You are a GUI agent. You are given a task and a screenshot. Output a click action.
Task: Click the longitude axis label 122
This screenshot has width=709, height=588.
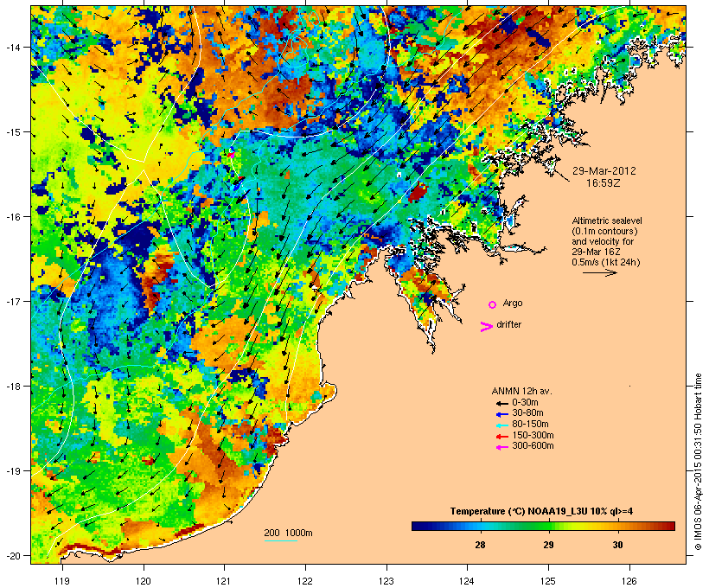point(305,581)
